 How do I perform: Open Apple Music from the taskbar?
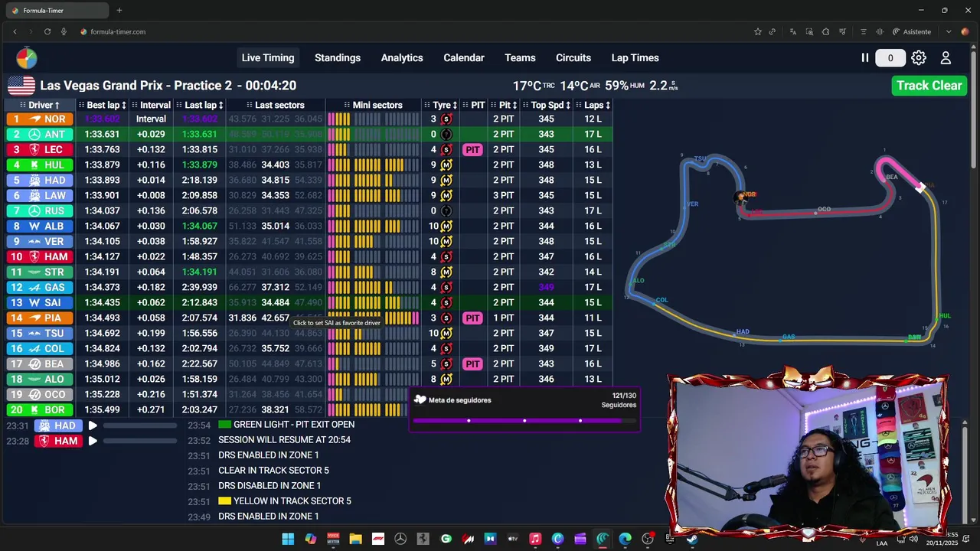point(535,540)
